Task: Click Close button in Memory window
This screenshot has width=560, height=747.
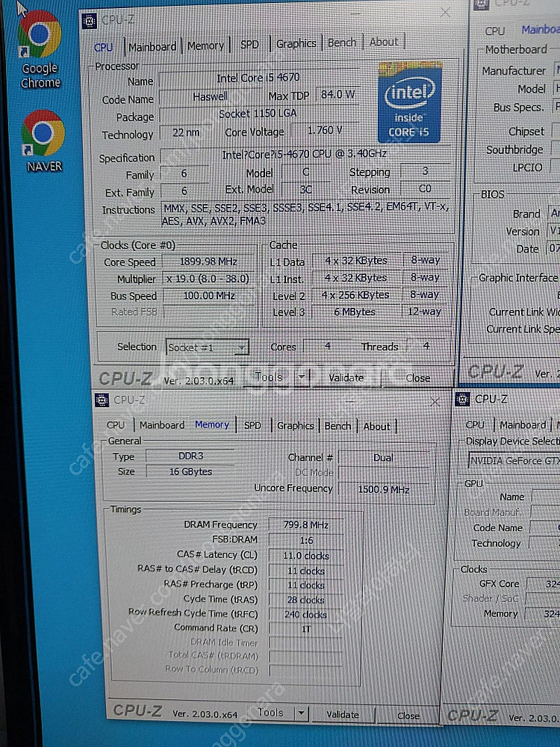Action: point(408,716)
